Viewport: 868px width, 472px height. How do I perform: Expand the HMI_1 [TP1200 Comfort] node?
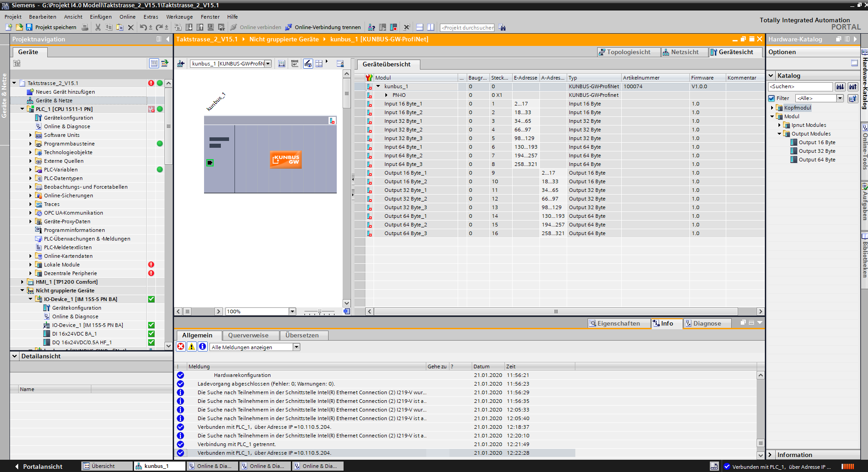[x=22, y=282]
